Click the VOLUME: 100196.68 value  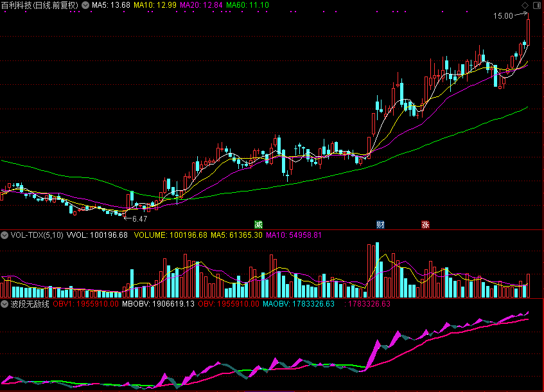click(x=171, y=235)
